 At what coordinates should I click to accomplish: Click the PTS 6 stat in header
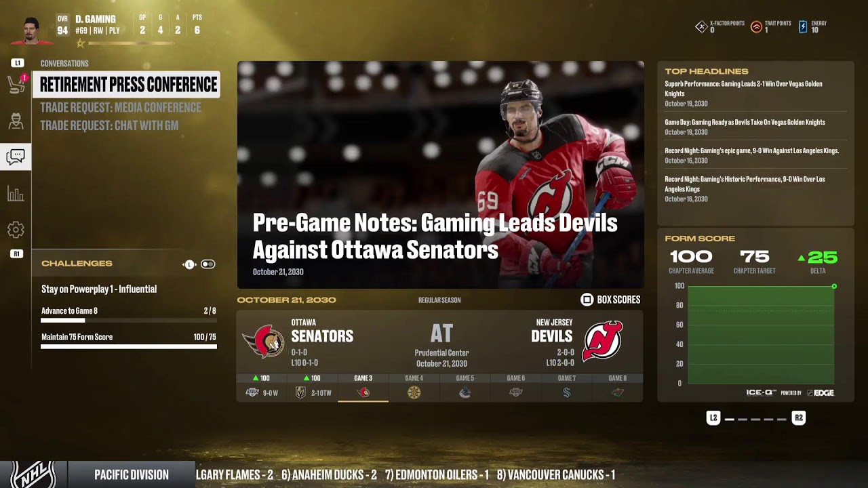point(197,25)
